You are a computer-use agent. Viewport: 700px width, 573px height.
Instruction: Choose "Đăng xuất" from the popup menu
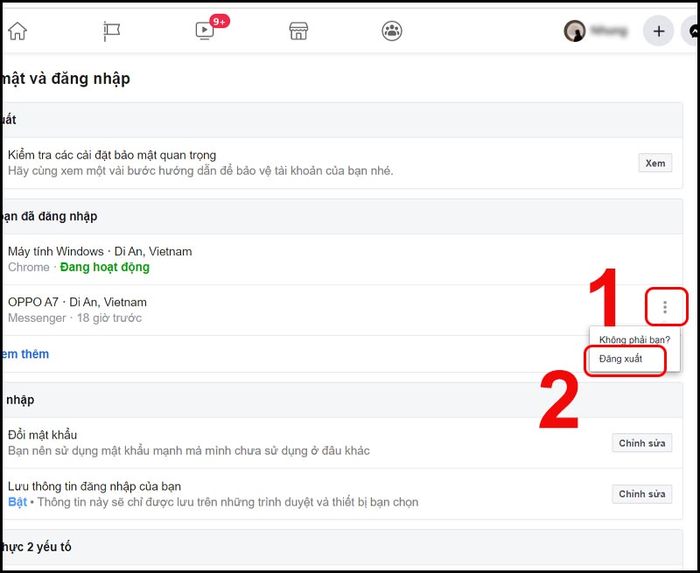point(621,359)
